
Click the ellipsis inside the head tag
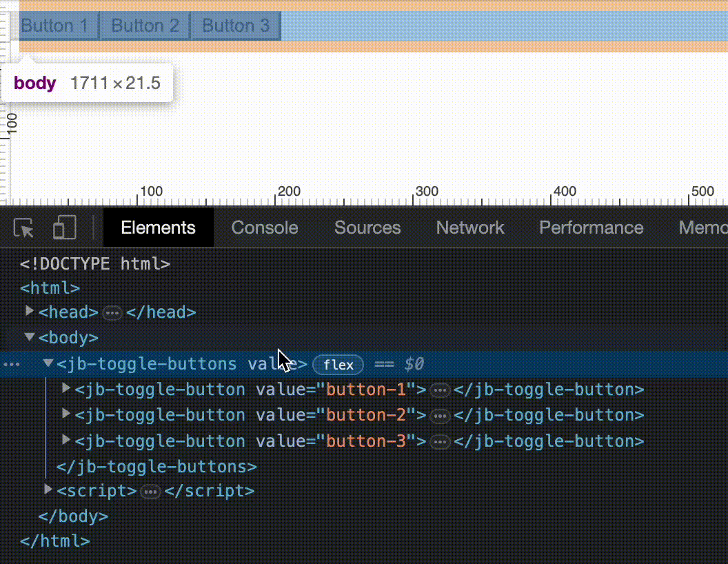pos(112,312)
